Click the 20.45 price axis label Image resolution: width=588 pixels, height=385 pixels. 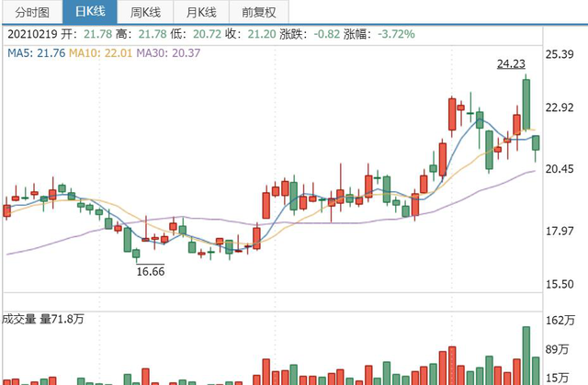[560, 169]
